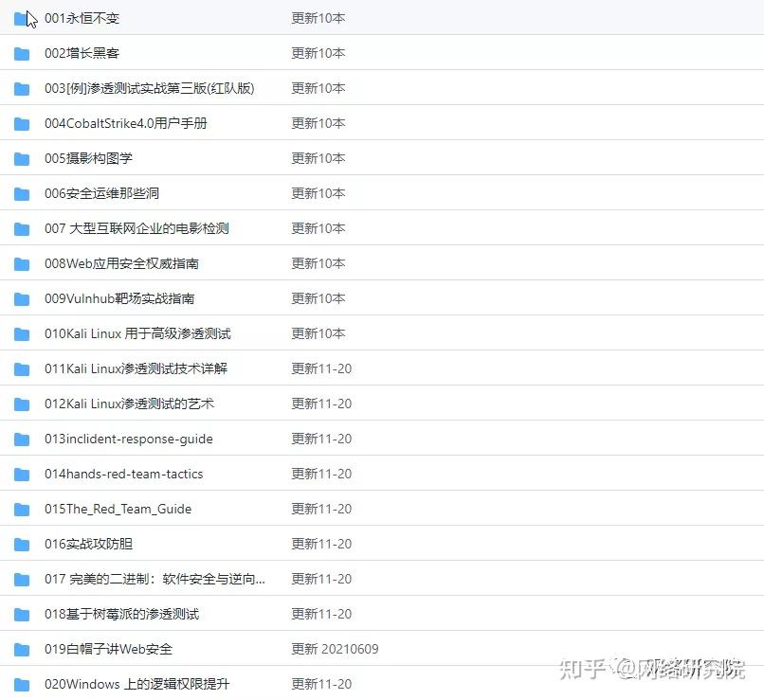Select 012Kali Linux渗透测试的艺术 name

point(129,404)
